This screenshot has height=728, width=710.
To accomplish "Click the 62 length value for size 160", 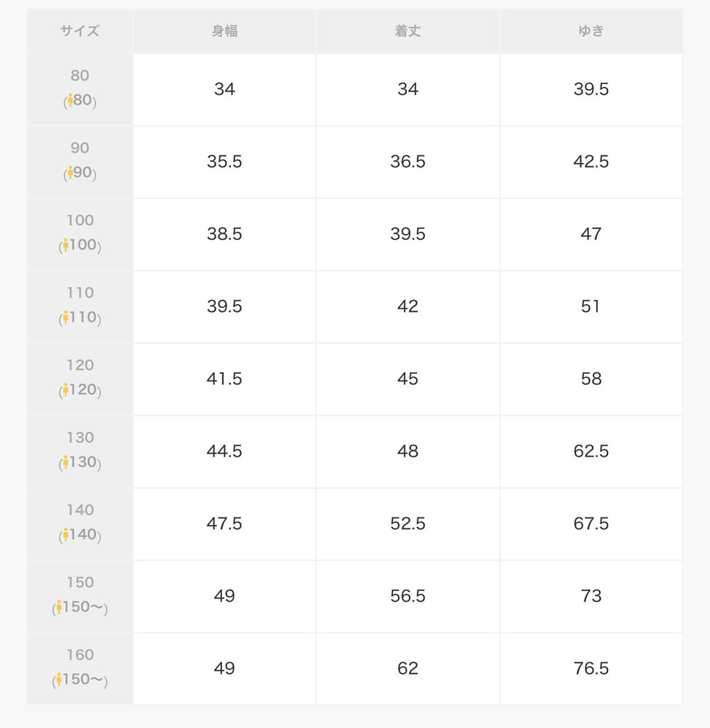I will (x=408, y=668).
